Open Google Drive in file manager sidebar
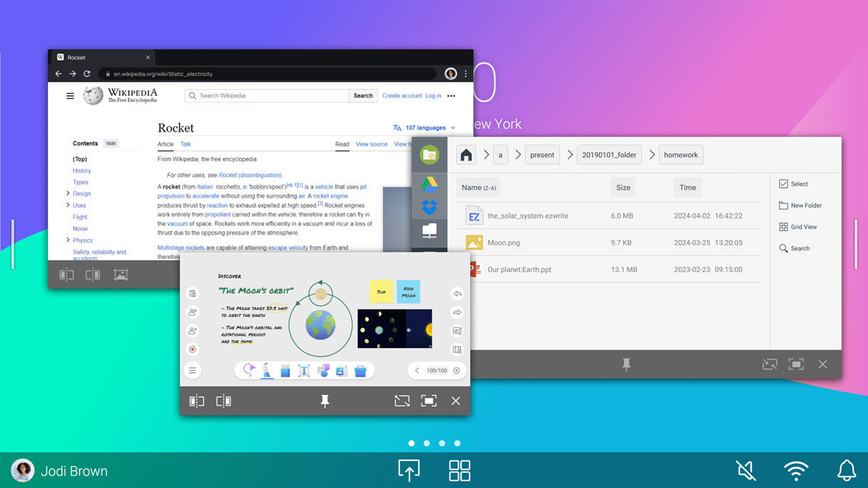This screenshot has width=868, height=488. coord(429,184)
